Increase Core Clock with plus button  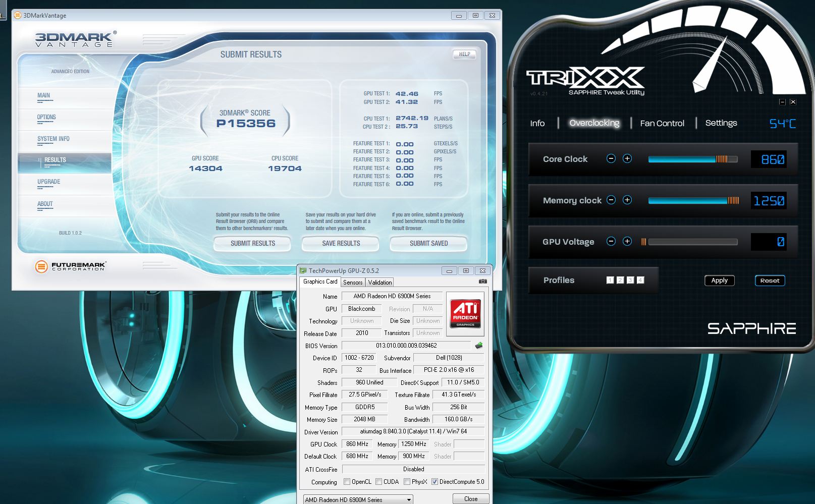(x=627, y=158)
